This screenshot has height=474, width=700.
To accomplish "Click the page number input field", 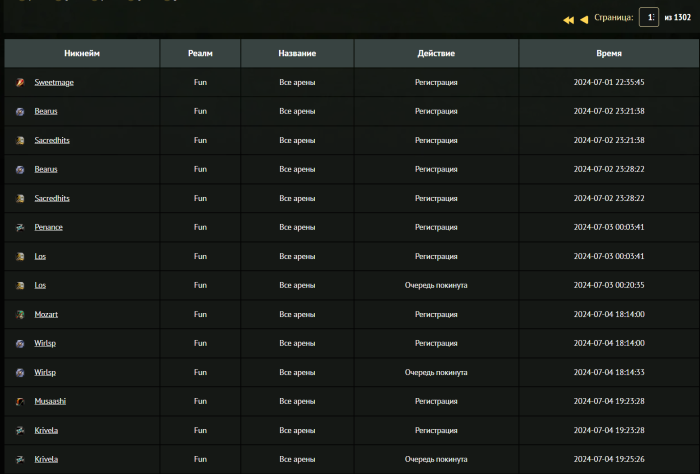I will point(649,17).
